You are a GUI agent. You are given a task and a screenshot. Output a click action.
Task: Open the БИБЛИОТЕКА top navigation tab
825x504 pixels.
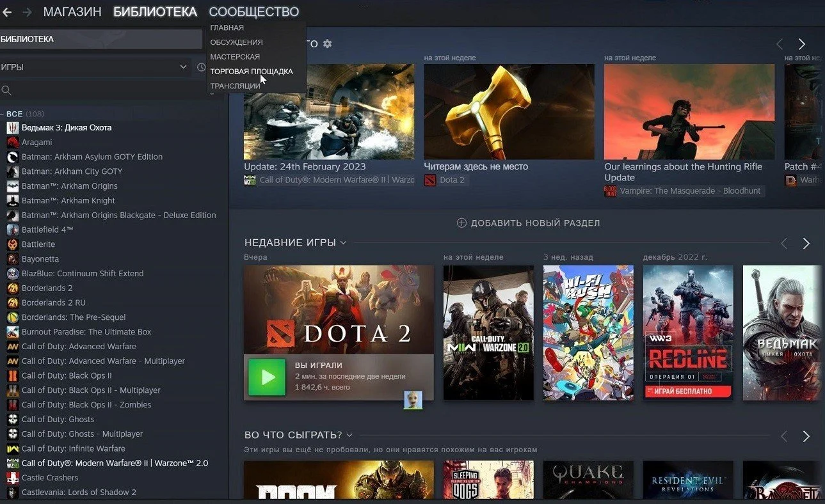coord(155,12)
